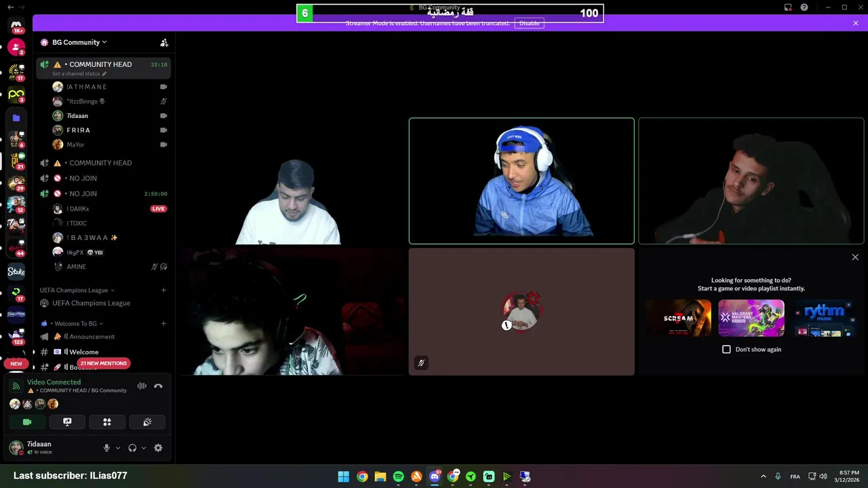The image size is (868, 488).
Task: Deafen audio with the headphones icon
Action: click(x=132, y=448)
